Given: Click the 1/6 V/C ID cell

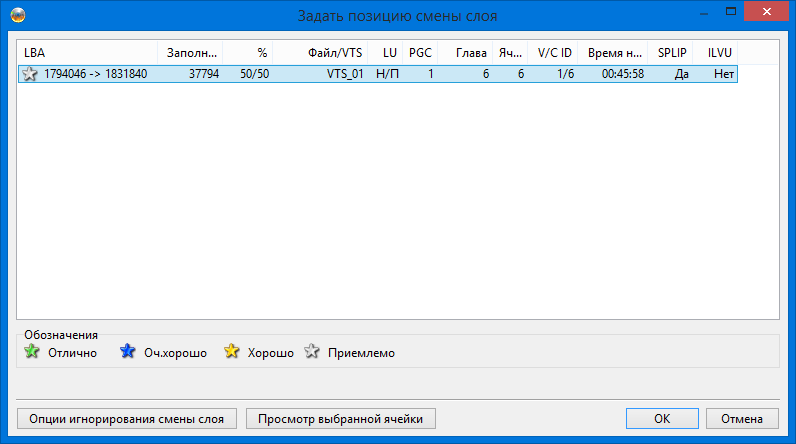Looking at the screenshot, I should click(x=566, y=74).
